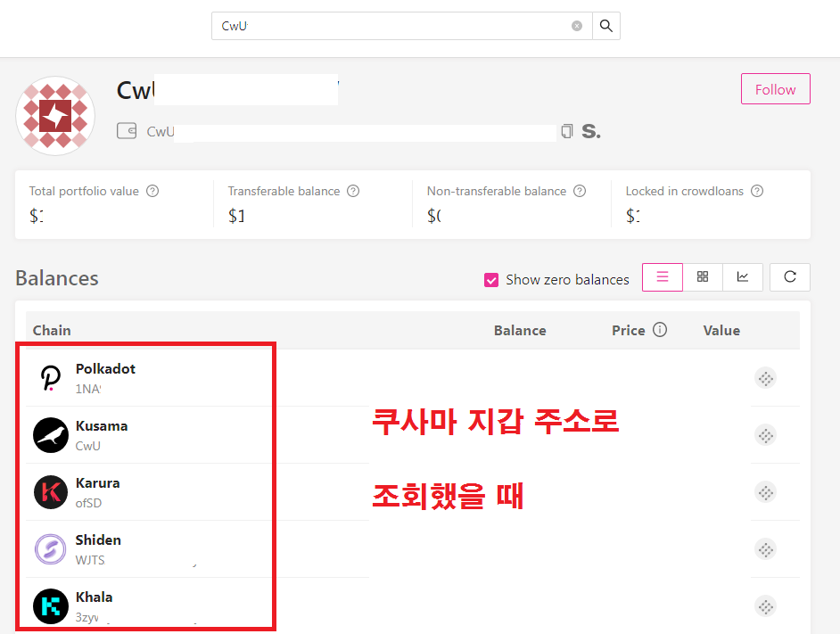Copy the wallet address with the copy icon
Image resolution: width=840 pixels, height=634 pixels.
tap(567, 131)
